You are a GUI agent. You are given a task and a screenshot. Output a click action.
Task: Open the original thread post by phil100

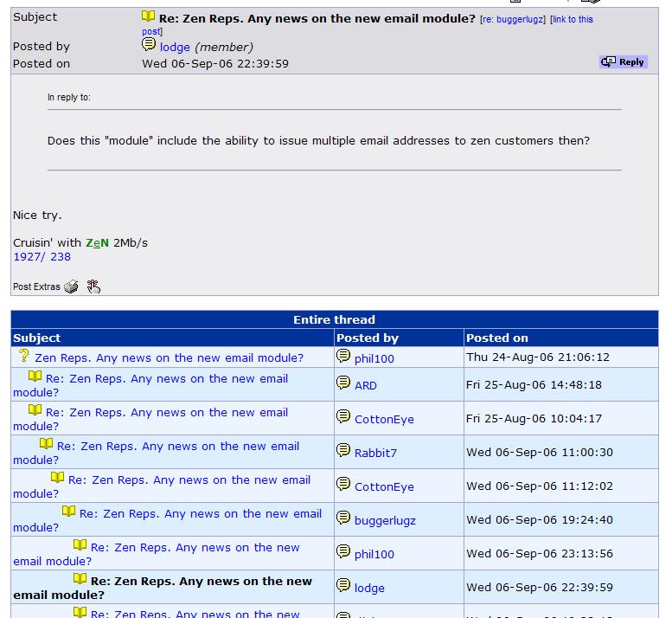point(169,358)
